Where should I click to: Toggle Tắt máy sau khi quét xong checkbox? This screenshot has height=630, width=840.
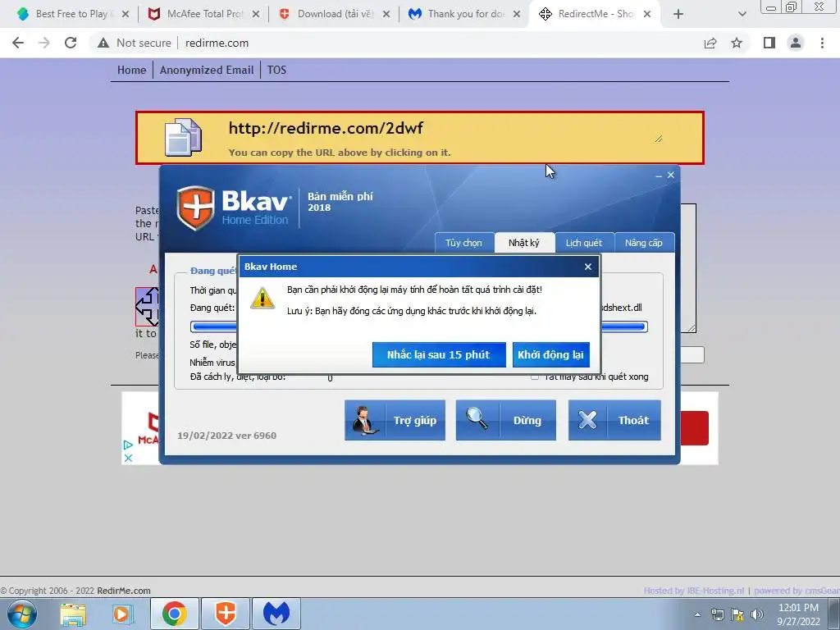535,377
